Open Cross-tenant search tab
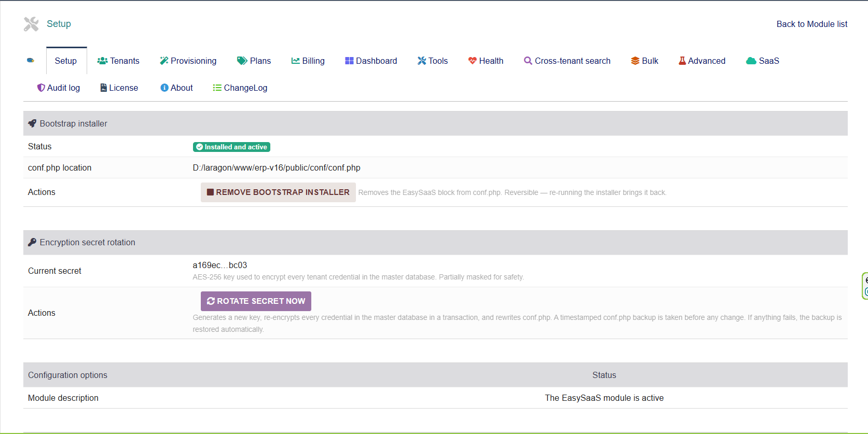Image resolution: width=868 pixels, height=434 pixels. click(x=567, y=61)
